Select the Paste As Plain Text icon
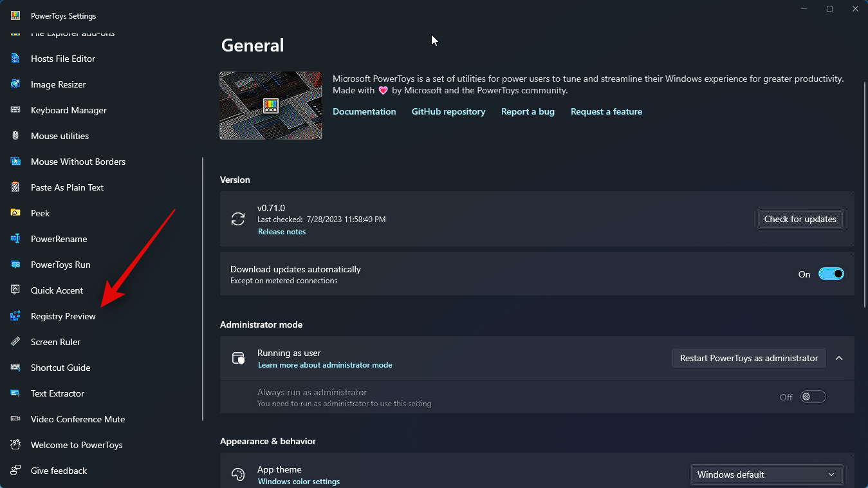Image resolution: width=868 pixels, height=488 pixels. (x=15, y=187)
